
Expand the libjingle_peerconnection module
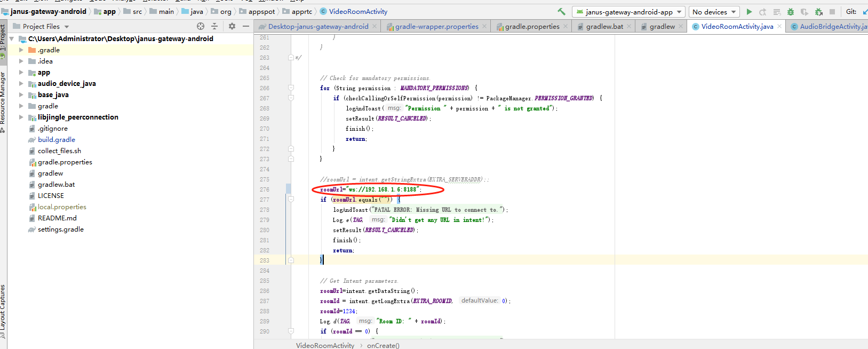[21, 117]
